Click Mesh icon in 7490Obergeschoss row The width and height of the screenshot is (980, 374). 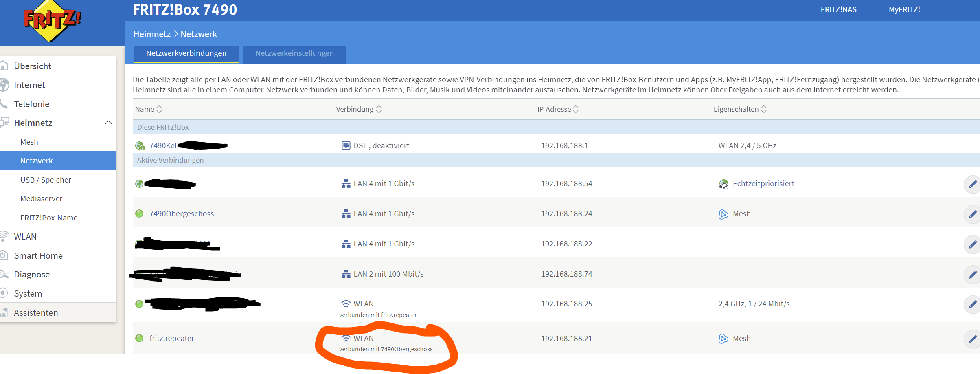click(723, 214)
